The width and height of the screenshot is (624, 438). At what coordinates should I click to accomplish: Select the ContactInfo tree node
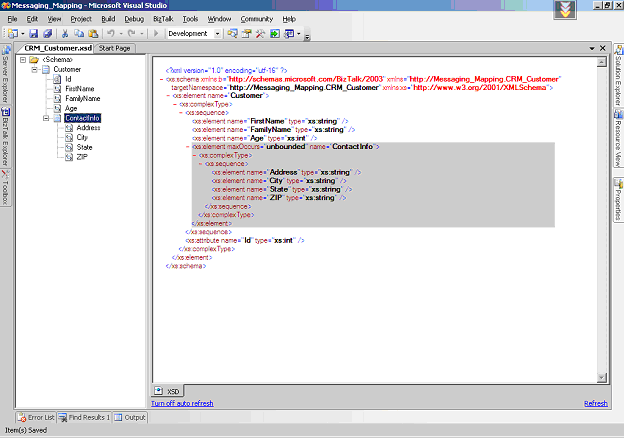[82, 118]
